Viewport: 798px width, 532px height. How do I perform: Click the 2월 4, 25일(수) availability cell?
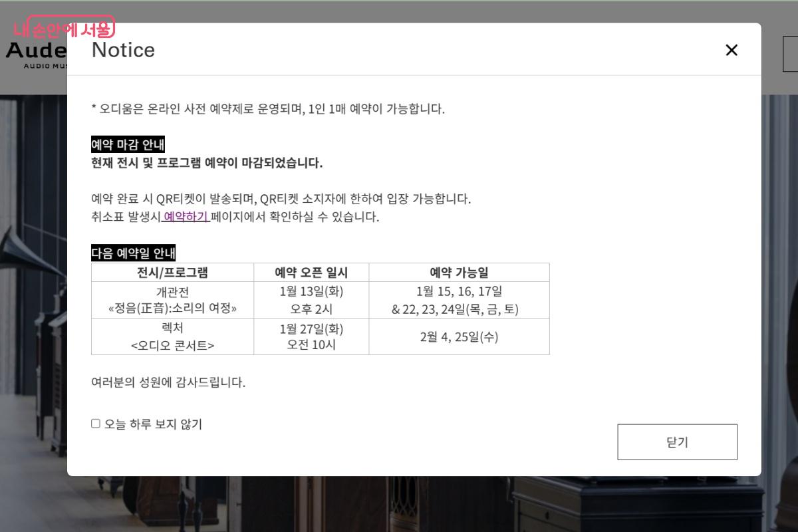(x=459, y=336)
